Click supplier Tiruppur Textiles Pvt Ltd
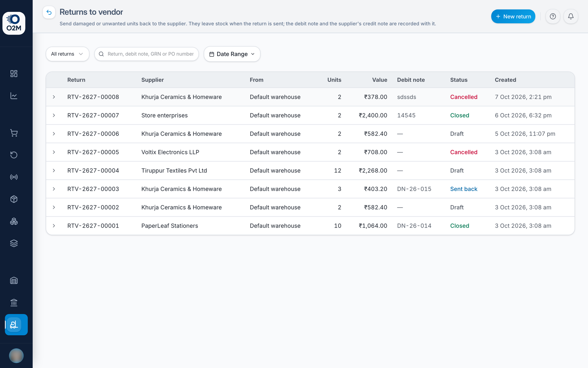Screen dimensions: 588x368 point(174,171)
